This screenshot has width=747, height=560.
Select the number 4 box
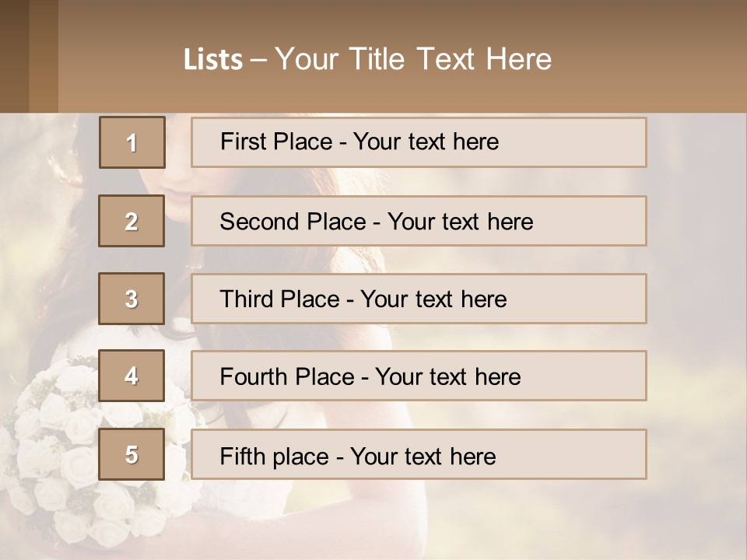pos(132,376)
